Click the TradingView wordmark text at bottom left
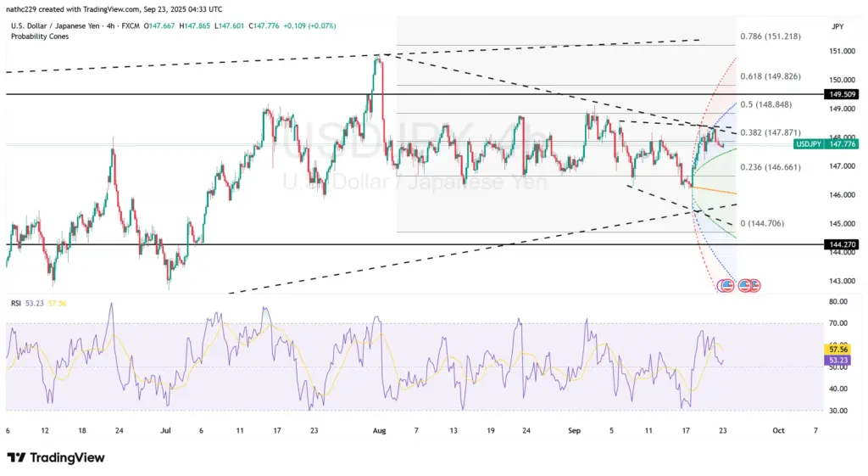This screenshot has height=476, width=868. [67, 458]
